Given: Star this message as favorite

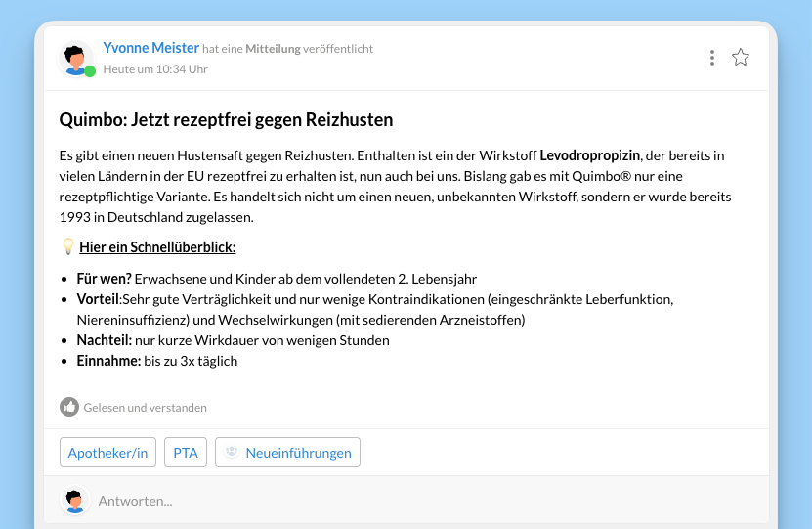Looking at the screenshot, I should (741, 58).
